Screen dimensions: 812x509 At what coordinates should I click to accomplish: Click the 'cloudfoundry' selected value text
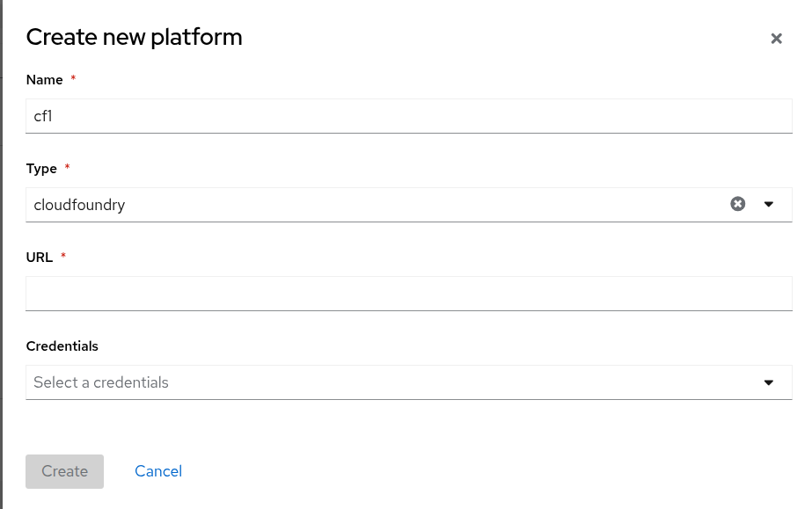[x=79, y=205]
